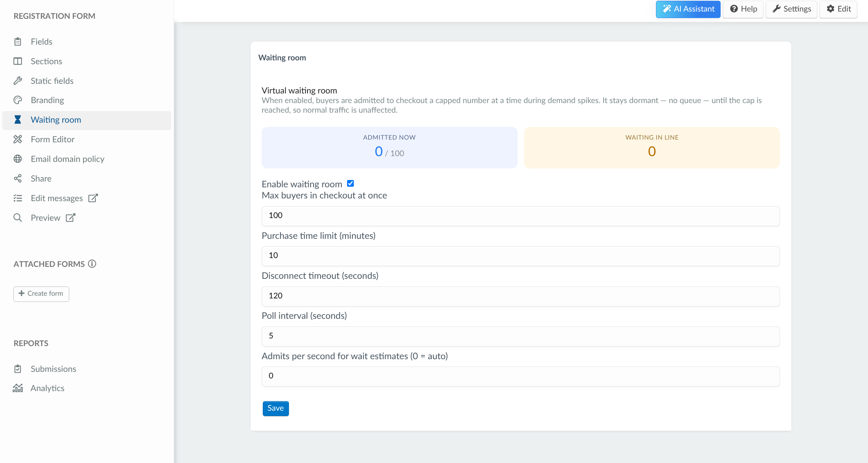This screenshot has height=463, width=868.
Task: Click the Submissions clipboard-check icon
Action: pyautogui.click(x=18, y=369)
